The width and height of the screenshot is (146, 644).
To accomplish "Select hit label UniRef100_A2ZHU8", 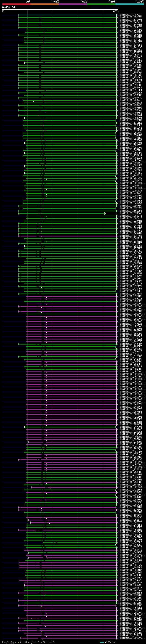I will [x=131, y=65].
